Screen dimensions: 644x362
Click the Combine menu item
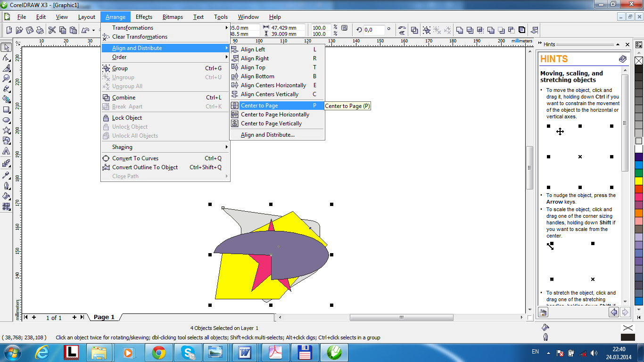tap(165, 98)
